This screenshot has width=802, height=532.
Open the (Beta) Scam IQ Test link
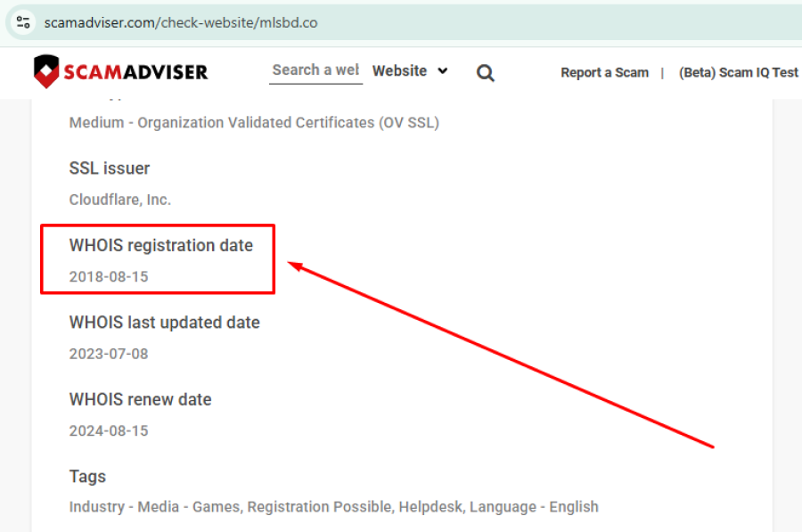click(738, 73)
